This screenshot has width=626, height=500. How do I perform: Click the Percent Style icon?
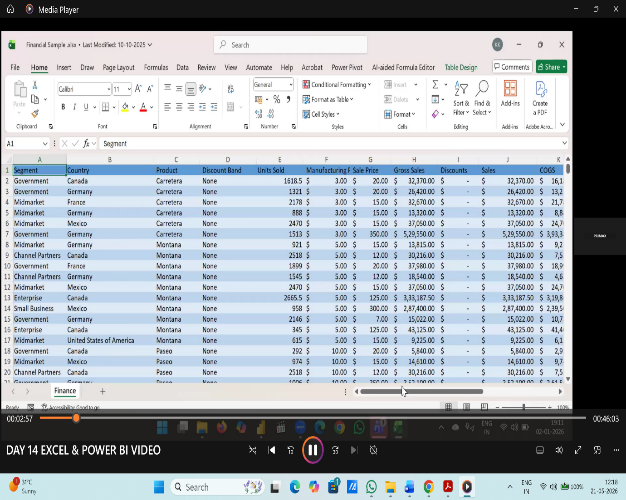pos(276,99)
